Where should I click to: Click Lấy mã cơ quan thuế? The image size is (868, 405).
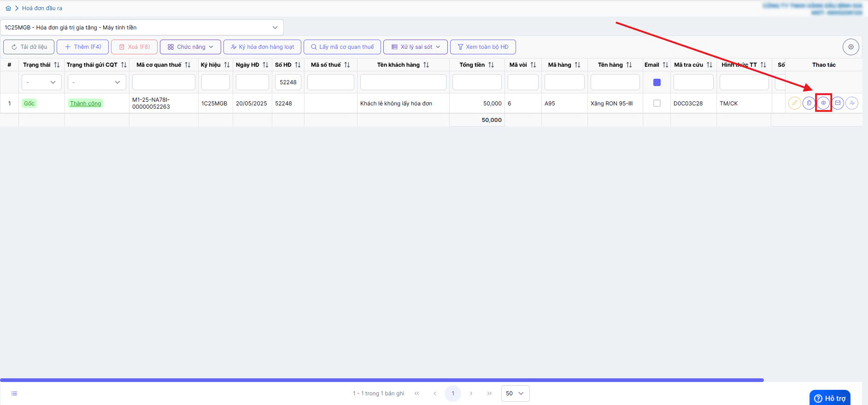(342, 47)
